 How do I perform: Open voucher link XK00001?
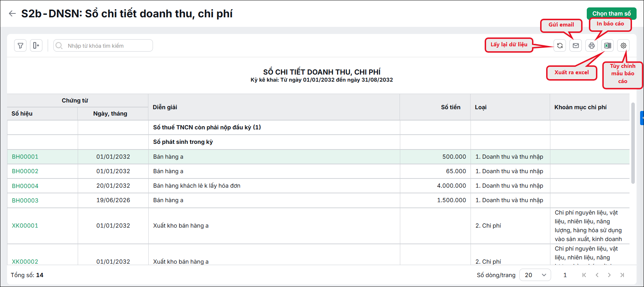[25, 225]
